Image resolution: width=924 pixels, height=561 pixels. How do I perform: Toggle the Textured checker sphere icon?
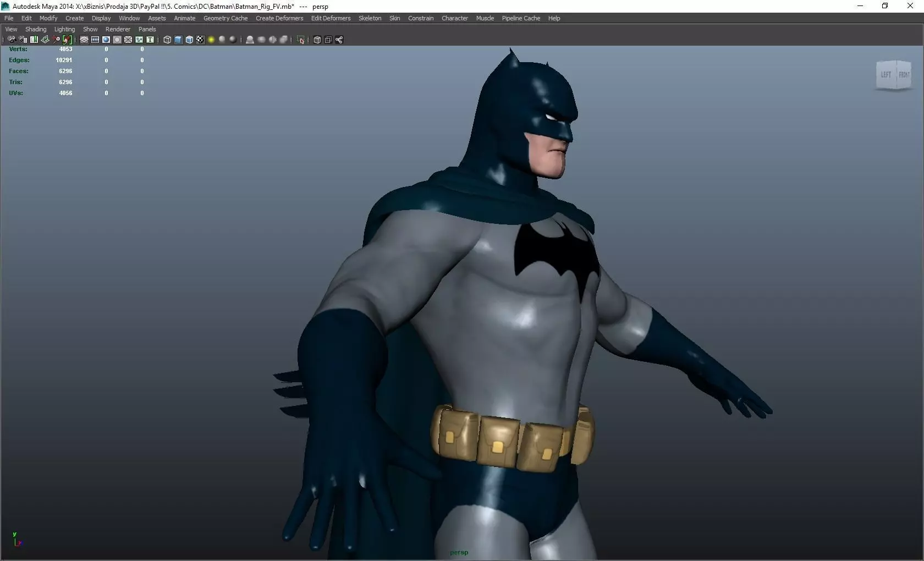200,40
